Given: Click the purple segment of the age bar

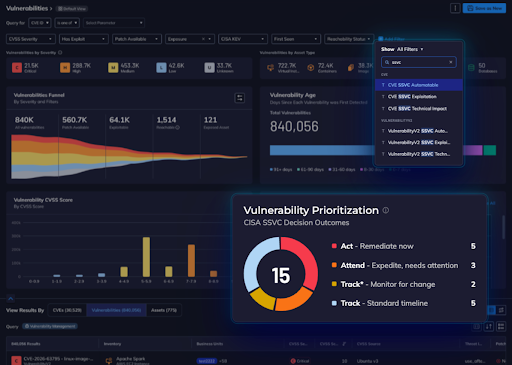Looking at the screenshot, I should pyautogui.click(x=472, y=150).
